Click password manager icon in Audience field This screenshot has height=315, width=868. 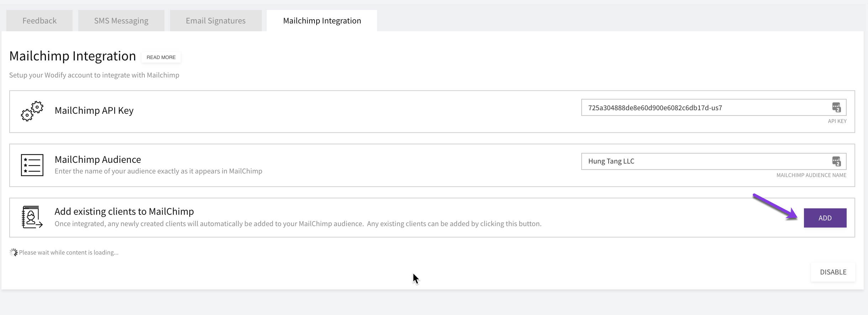(x=836, y=161)
